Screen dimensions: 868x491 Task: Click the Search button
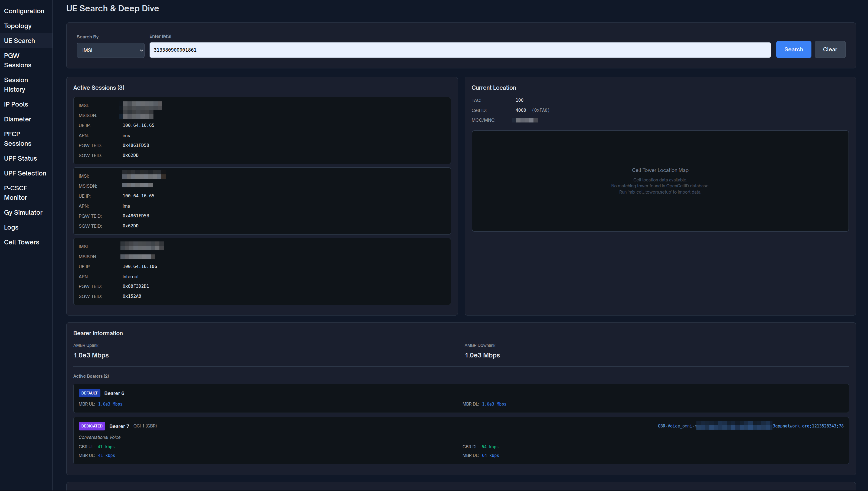793,49
